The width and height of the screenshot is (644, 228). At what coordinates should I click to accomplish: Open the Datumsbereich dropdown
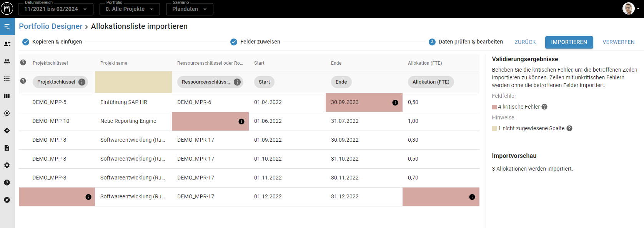click(55, 9)
